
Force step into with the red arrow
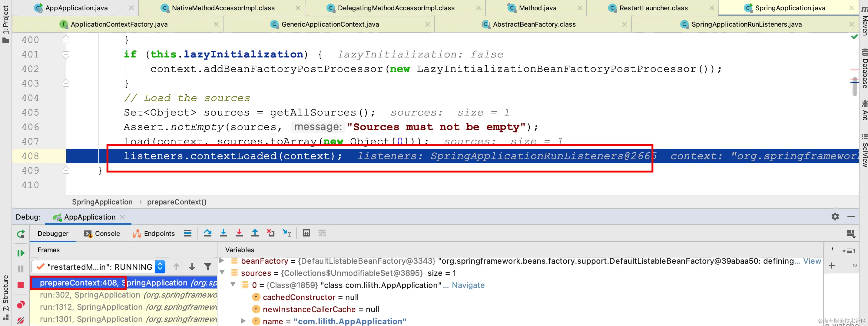pos(239,233)
